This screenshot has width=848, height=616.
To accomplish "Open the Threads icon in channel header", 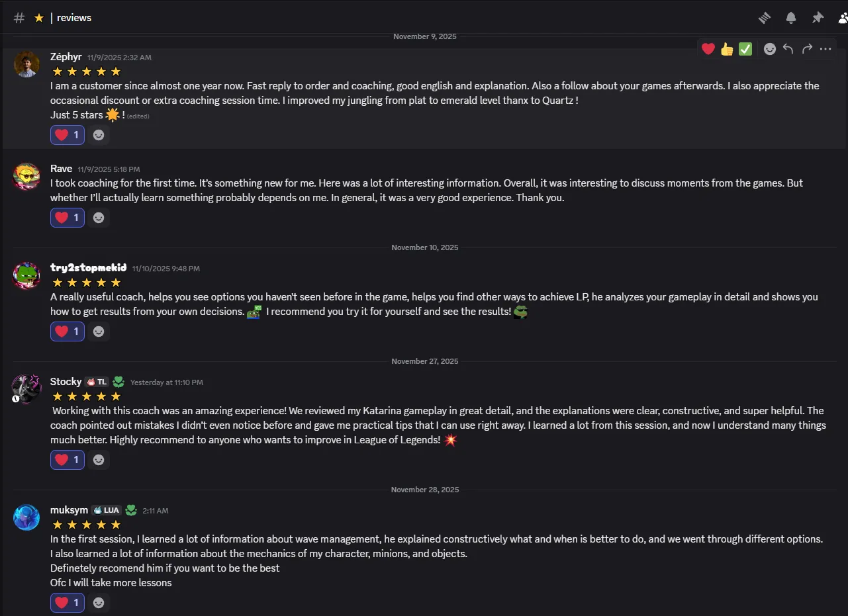I will pyautogui.click(x=765, y=18).
